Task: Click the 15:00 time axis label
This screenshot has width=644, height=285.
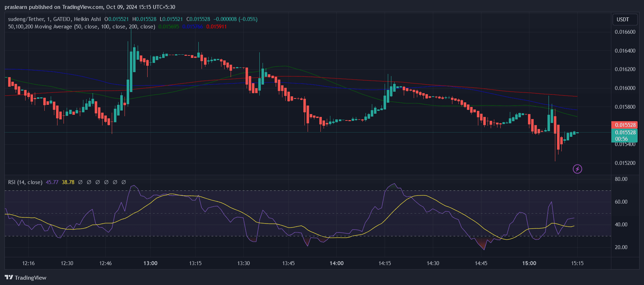Action: click(529, 263)
